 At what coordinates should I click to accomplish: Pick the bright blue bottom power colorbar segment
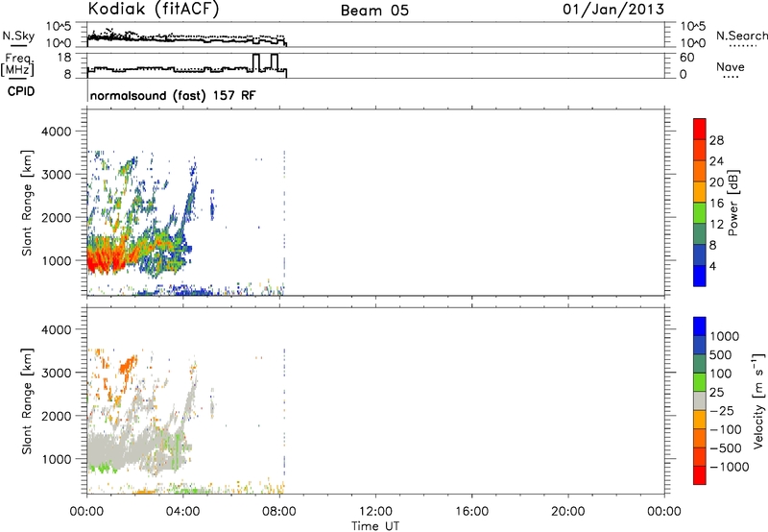tap(700, 276)
